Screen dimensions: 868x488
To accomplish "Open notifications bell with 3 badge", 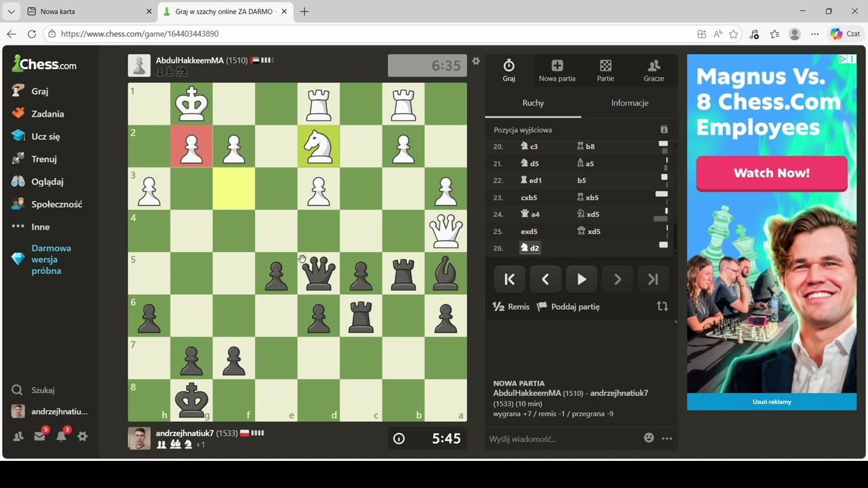I will [x=61, y=436].
